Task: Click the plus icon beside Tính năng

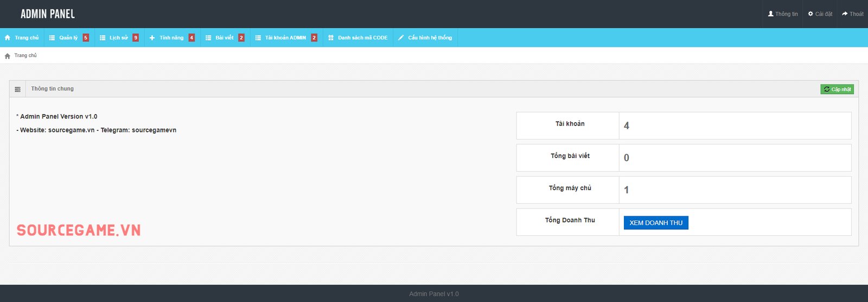Action: tap(152, 38)
